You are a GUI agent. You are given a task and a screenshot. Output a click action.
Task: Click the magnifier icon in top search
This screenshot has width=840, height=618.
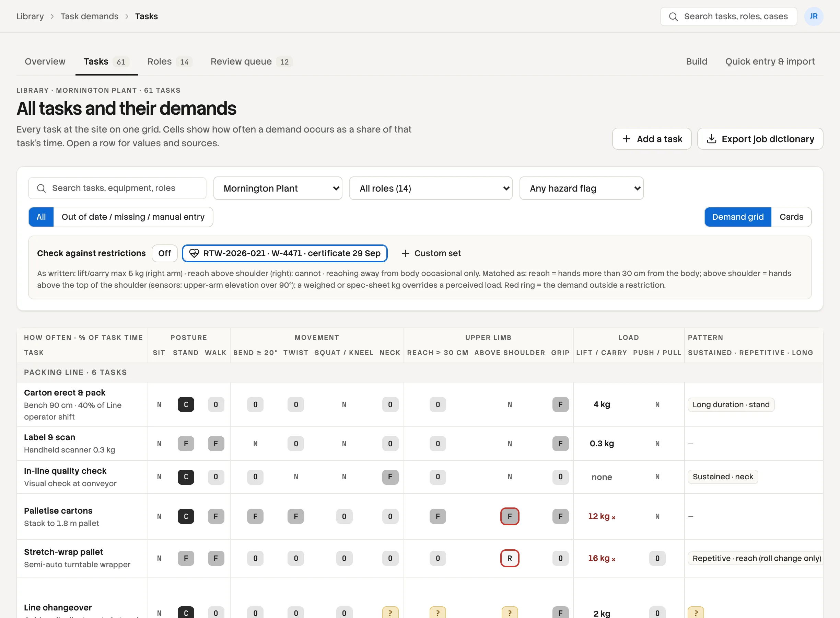click(x=673, y=16)
